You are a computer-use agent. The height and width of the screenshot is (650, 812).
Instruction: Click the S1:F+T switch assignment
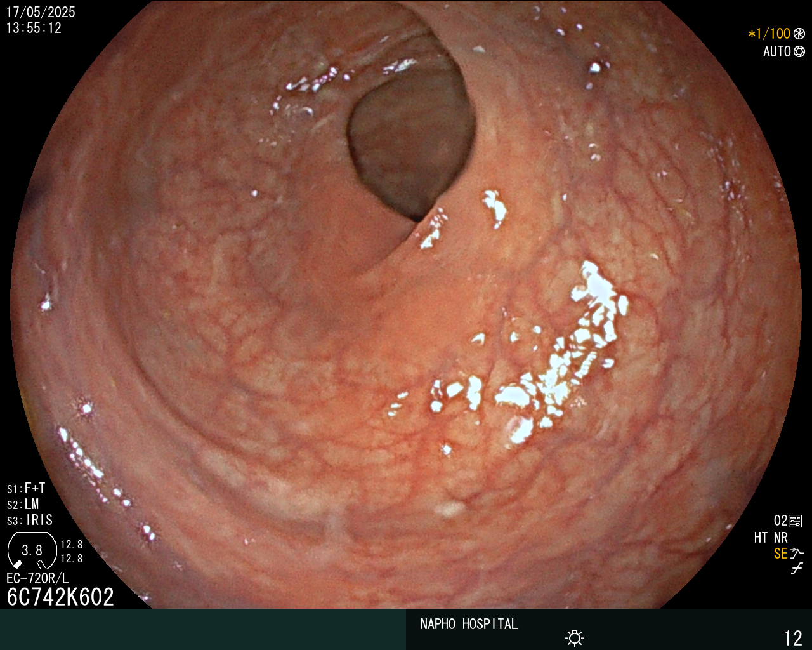click(x=26, y=488)
